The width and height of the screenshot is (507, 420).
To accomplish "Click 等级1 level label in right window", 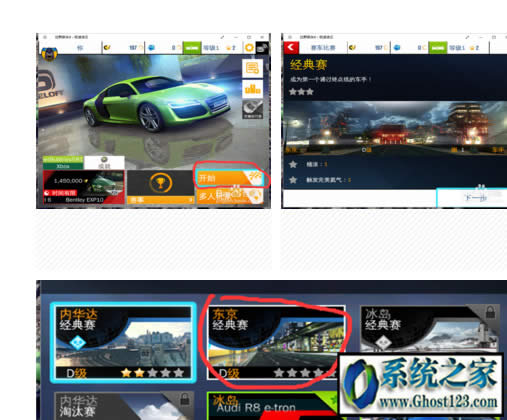I will click(457, 48).
